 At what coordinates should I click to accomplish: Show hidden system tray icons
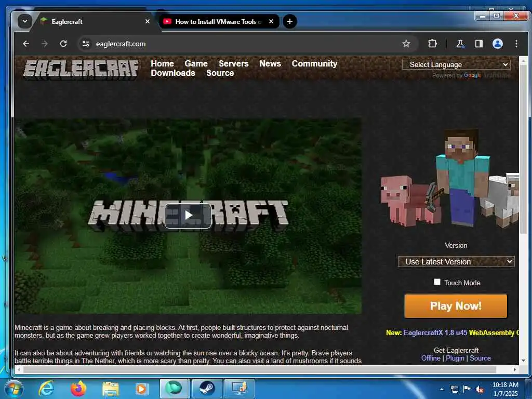coord(442,389)
